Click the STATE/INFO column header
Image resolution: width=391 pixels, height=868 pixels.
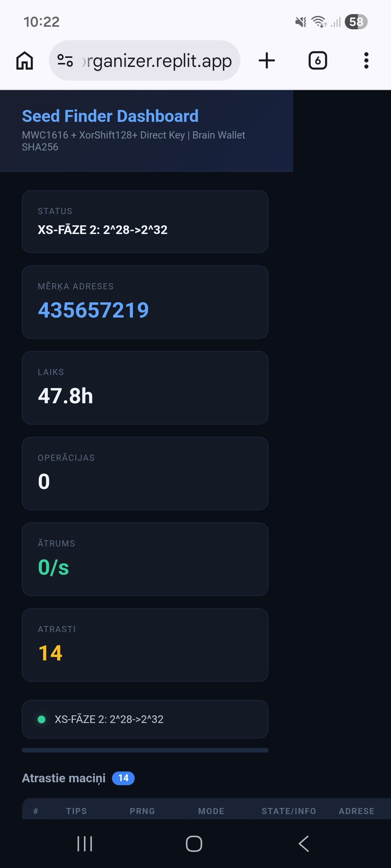[289, 811]
